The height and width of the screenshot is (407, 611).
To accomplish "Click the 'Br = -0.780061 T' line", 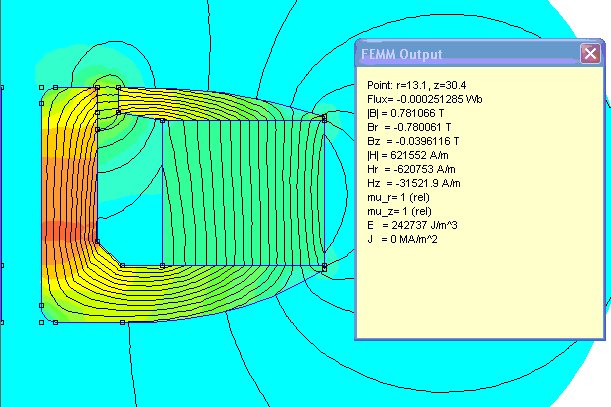I will 409,127.
